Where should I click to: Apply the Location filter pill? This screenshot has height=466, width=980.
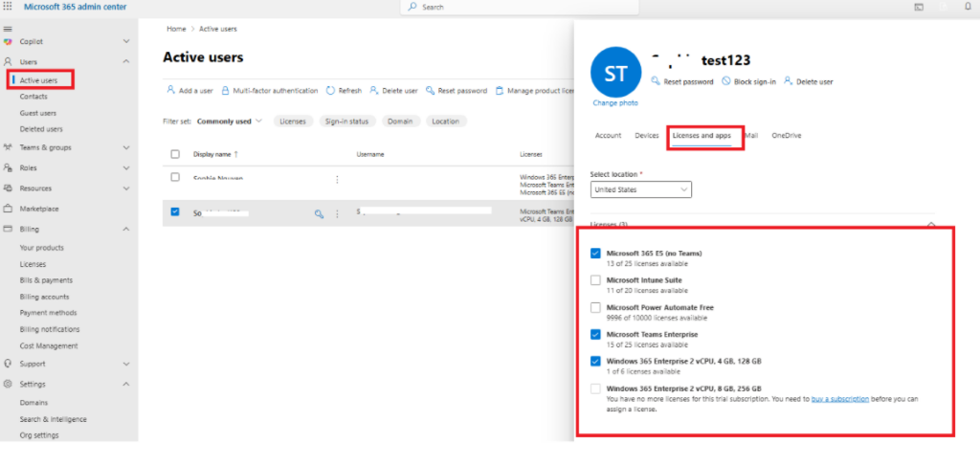click(x=446, y=122)
